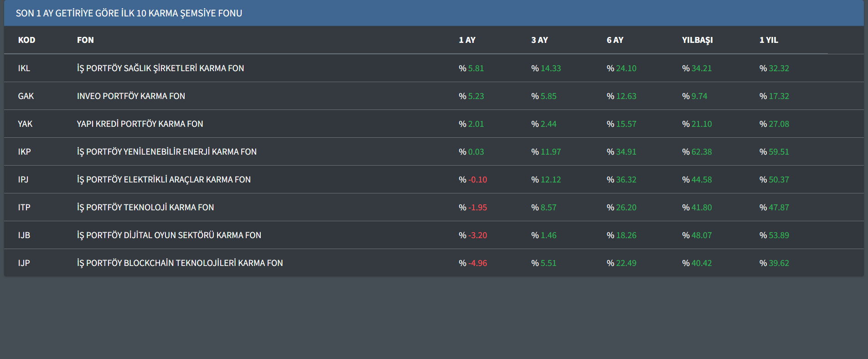Viewport: 868px width, 359px height.
Task: Click the IKL fund code
Action: tap(24, 68)
